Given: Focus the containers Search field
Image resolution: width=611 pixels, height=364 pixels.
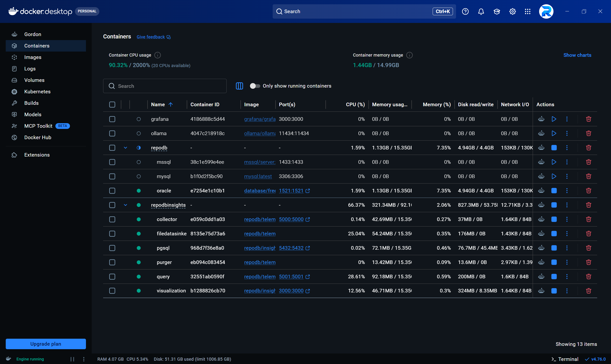Looking at the screenshot, I should pyautogui.click(x=165, y=86).
